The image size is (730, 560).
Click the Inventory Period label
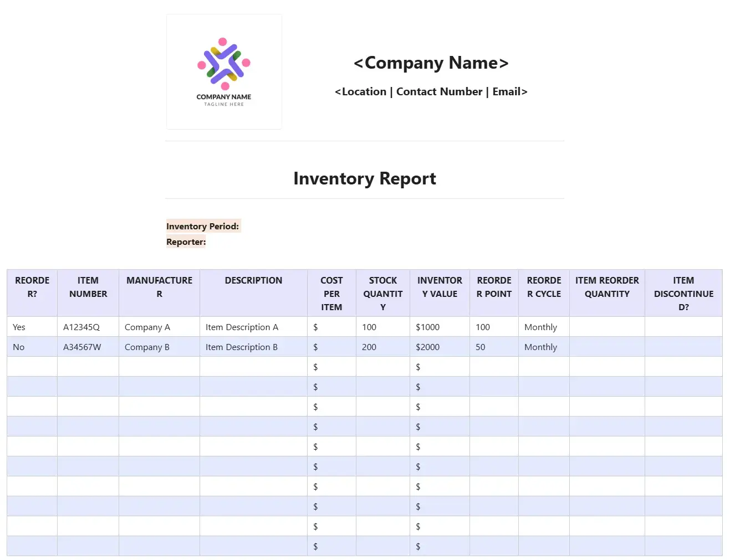[x=202, y=226]
